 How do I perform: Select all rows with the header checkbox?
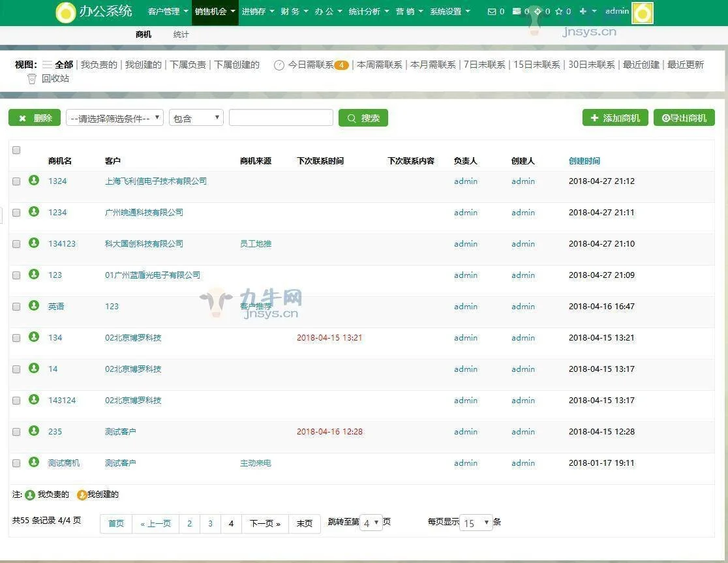click(x=16, y=150)
